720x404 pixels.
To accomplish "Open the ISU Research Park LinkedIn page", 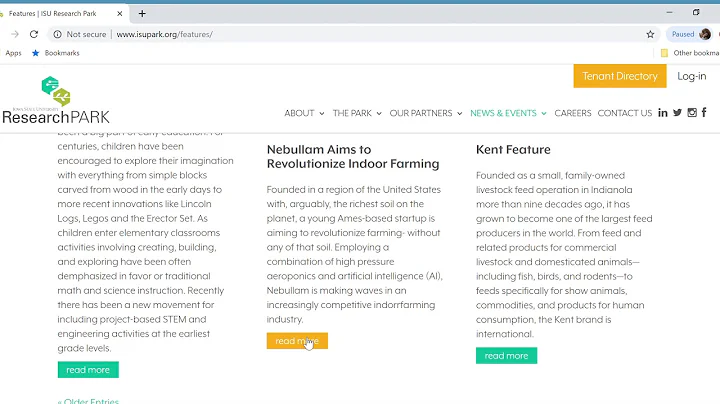I will 662,113.
